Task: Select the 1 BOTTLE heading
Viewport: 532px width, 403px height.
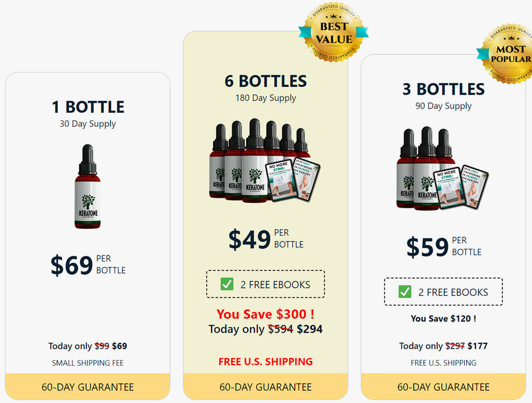Action: click(x=88, y=107)
